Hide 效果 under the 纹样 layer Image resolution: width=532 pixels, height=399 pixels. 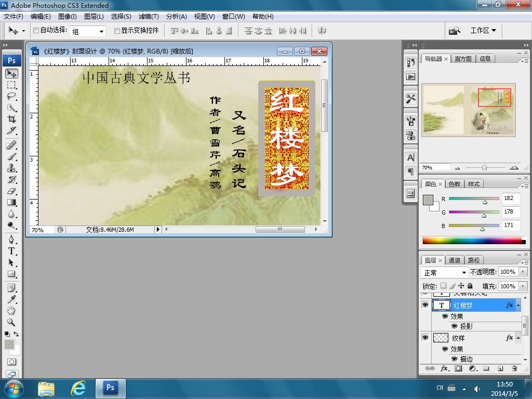[x=445, y=349]
